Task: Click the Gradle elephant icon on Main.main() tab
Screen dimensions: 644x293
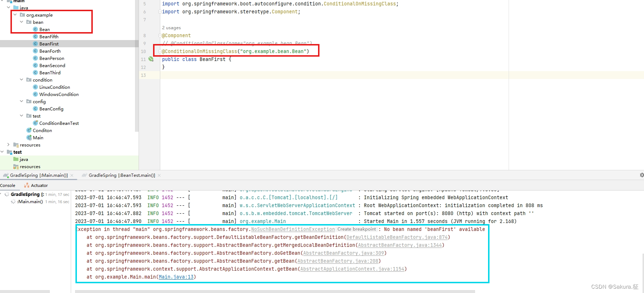Action: (x=6, y=175)
